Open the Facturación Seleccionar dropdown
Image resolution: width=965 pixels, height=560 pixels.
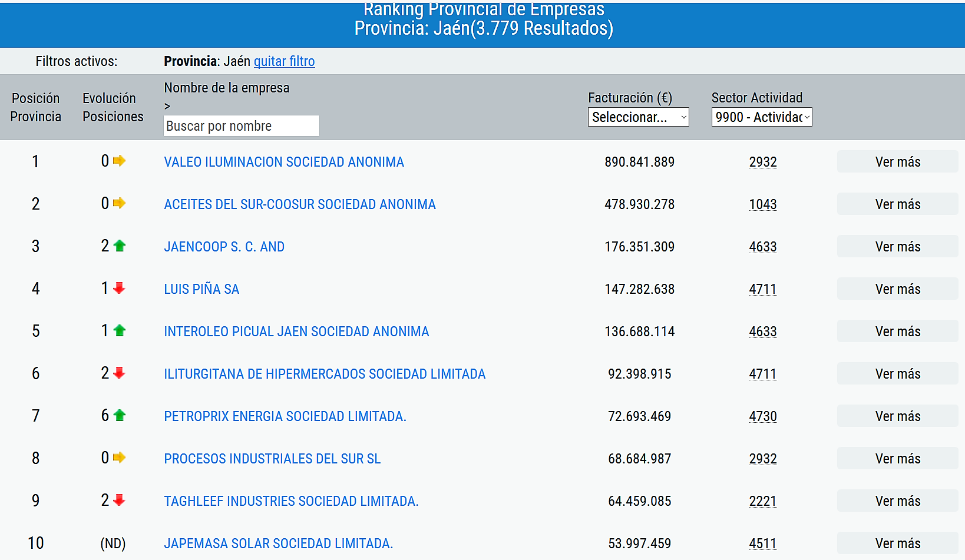click(x=639, y=117)
